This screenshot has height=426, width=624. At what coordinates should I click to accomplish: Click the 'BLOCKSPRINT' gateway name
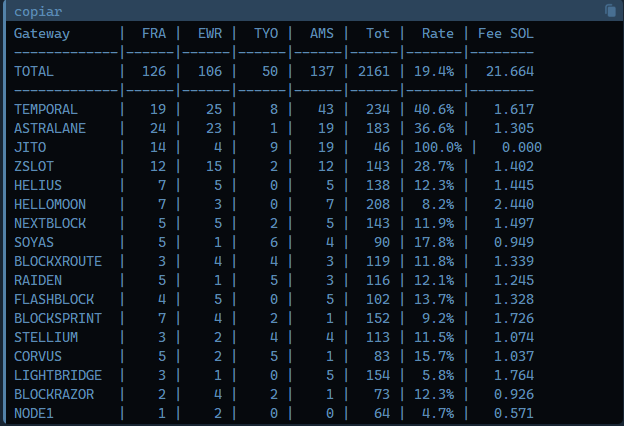coord(58,319)
